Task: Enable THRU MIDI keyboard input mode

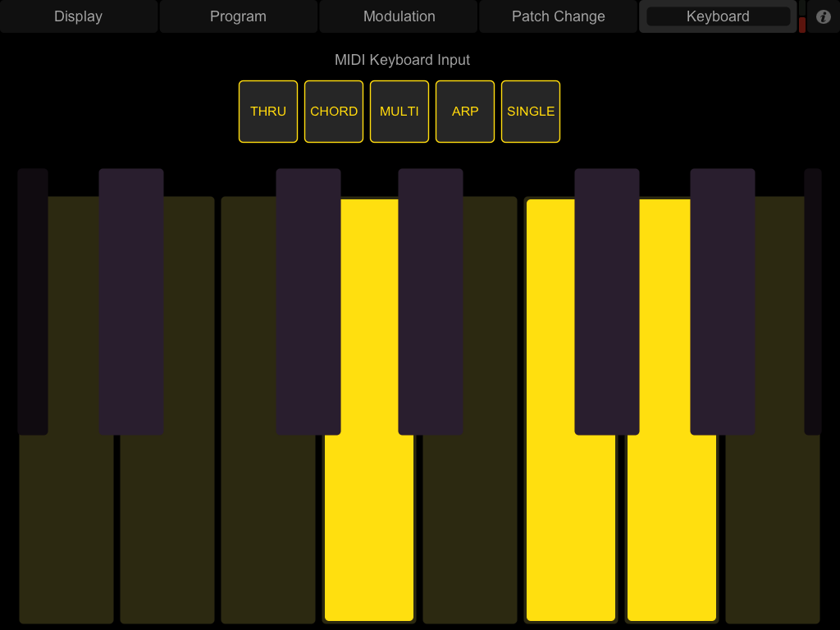Action: [268, 112]
